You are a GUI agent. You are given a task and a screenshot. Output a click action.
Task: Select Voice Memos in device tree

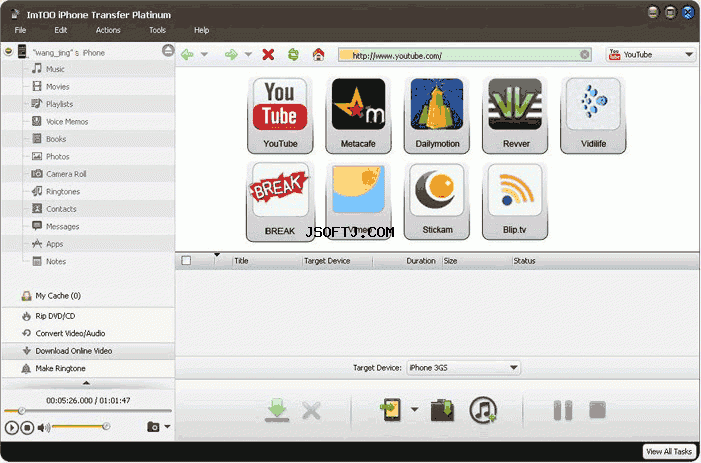pos(67,122)
